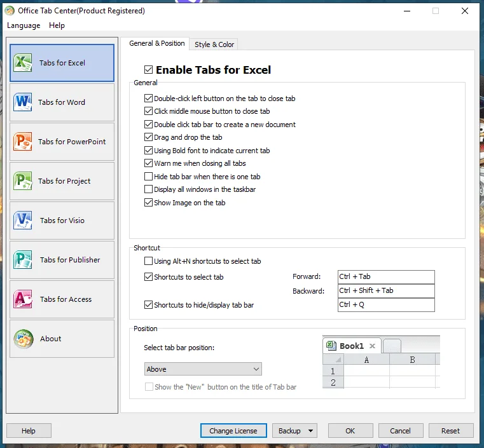484x448 pixels.
Task: Select Tabs for PowerPoint section
Action: click(62, 142)
